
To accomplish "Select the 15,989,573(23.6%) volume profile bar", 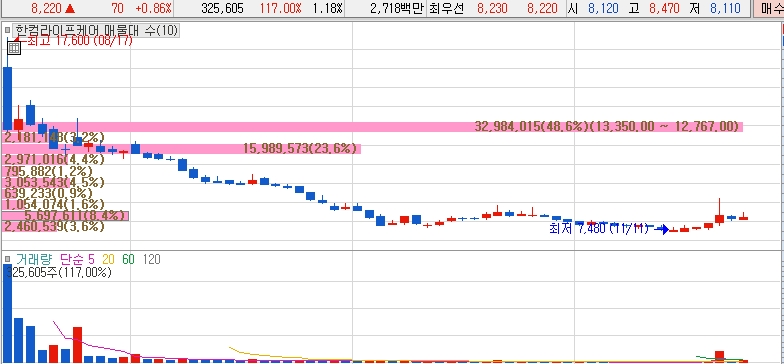I will (182, 148).
